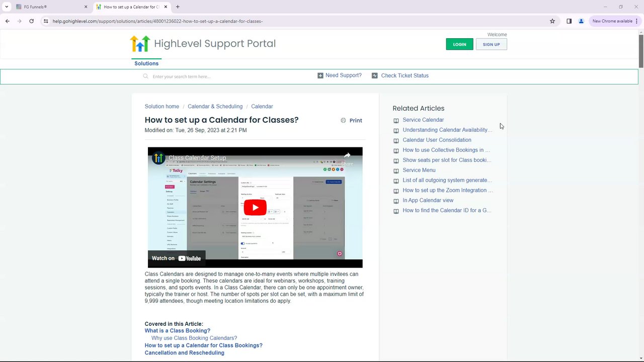Open the Chrome profile avatar
This screenshot has height=362, width=644.
coord(581,21)
